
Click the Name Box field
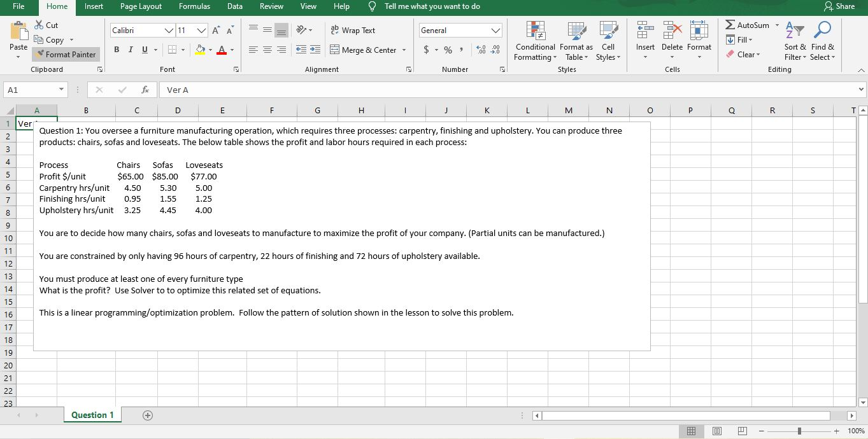[x=31, y=89]
